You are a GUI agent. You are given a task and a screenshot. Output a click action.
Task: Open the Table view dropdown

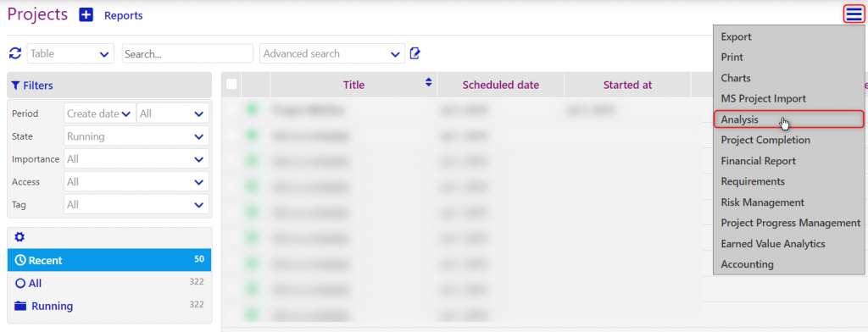click(70, 53)
